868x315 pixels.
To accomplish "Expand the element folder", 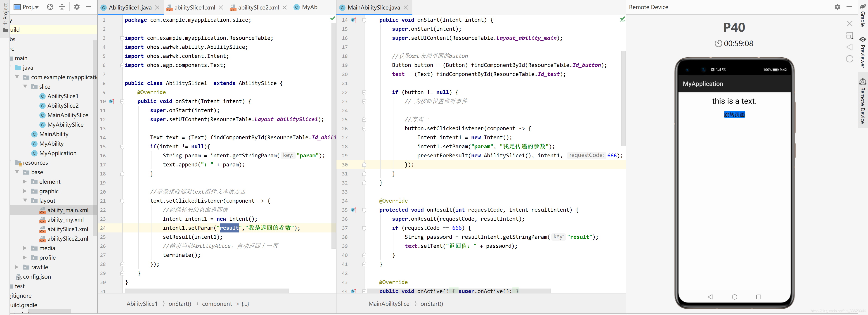I will click(25, 182).
